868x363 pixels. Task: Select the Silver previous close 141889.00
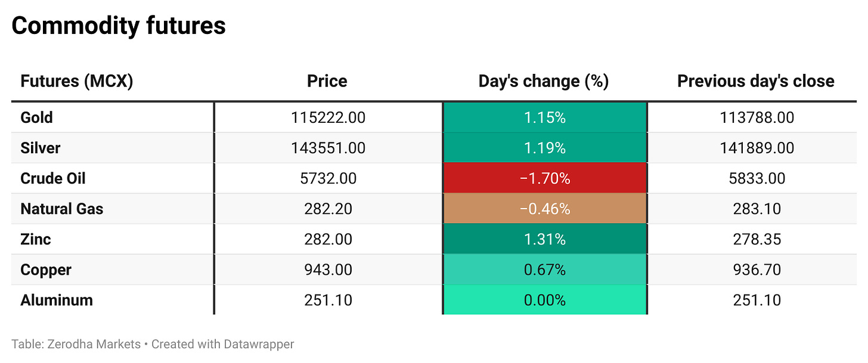point(757,148)
